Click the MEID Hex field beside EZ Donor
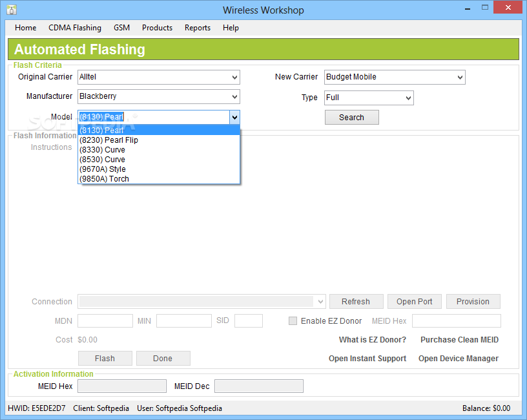The width and height of the screenshot is (527, 420). [457, 320]
